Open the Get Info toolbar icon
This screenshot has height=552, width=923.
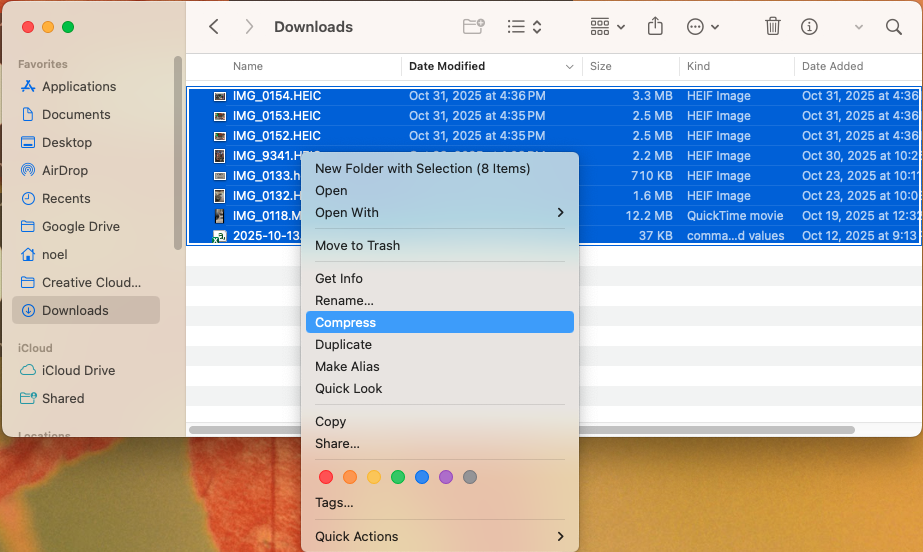810,27
